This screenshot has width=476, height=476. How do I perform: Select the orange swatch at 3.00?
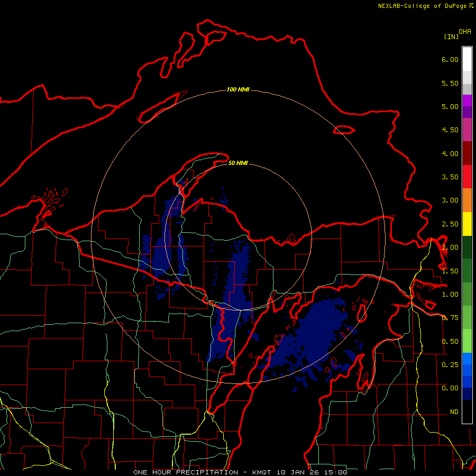[x=467, y=200]
